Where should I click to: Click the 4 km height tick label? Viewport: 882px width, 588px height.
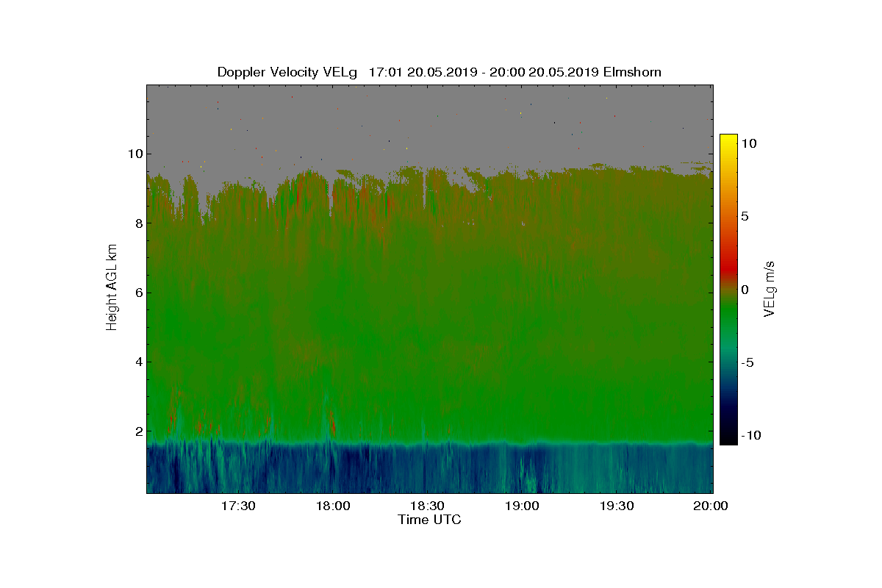coord(137,362)
